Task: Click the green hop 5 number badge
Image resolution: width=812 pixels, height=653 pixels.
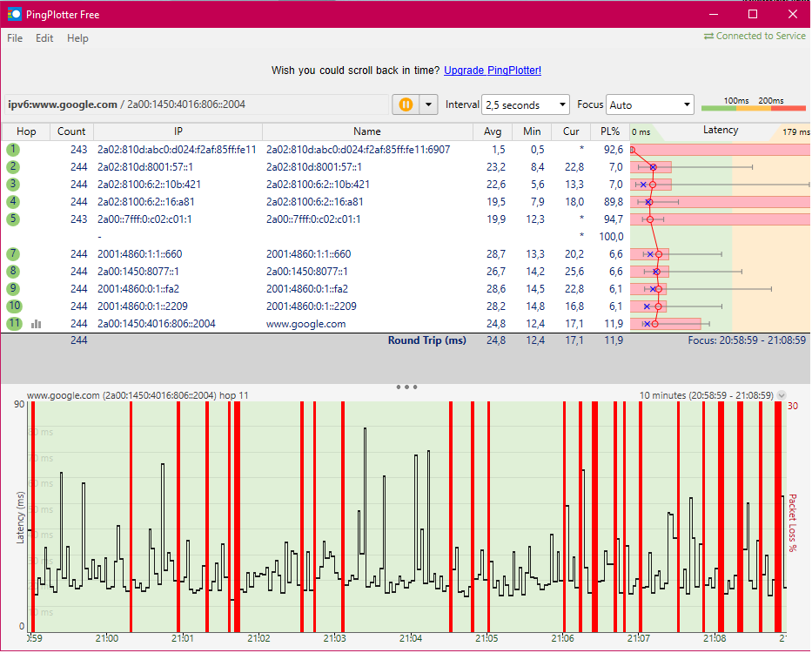Action: [12, 219]
